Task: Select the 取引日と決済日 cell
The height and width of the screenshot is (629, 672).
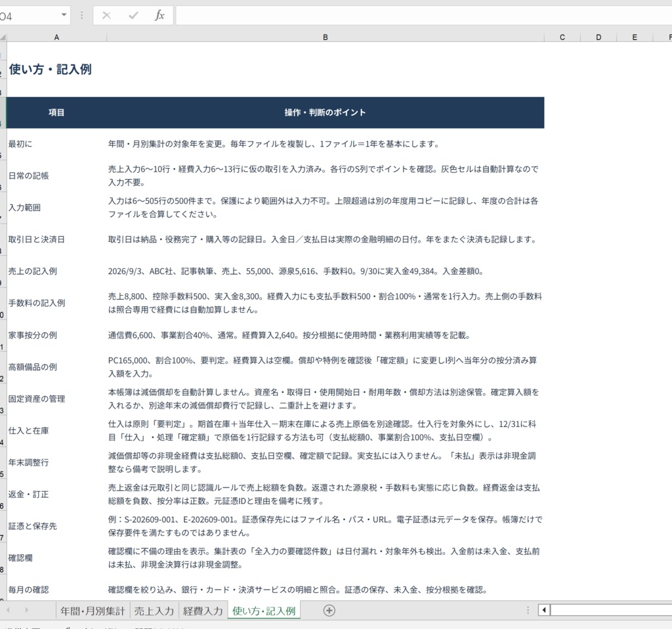Action: pyautogui.click(x=56, y=239)
